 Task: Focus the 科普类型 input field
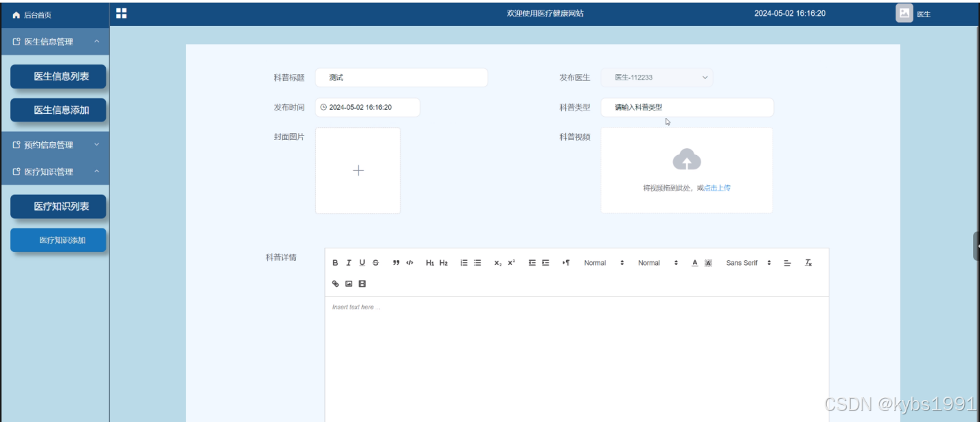pyautogui.click(x=687, y=107)
